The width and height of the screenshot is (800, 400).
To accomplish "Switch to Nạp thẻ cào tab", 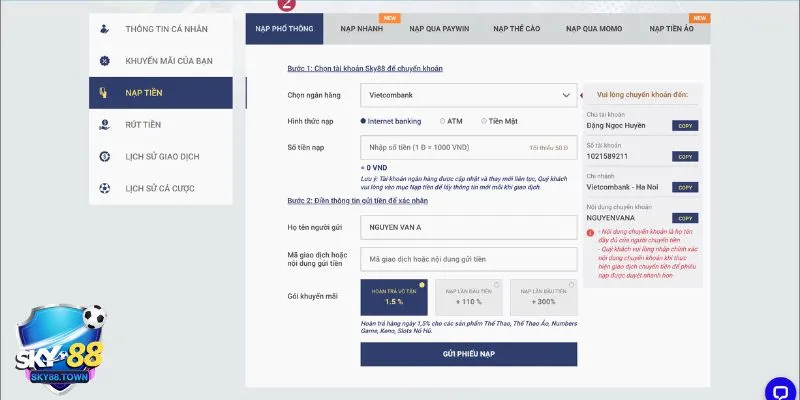I will pyautogui.click(x=516, y=29).
